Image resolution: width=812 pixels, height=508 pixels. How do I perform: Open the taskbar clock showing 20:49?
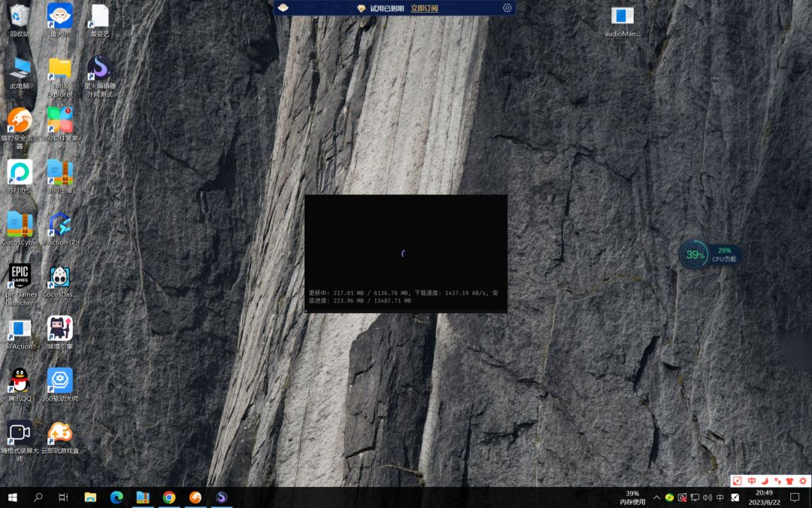(x=765, y=497)
